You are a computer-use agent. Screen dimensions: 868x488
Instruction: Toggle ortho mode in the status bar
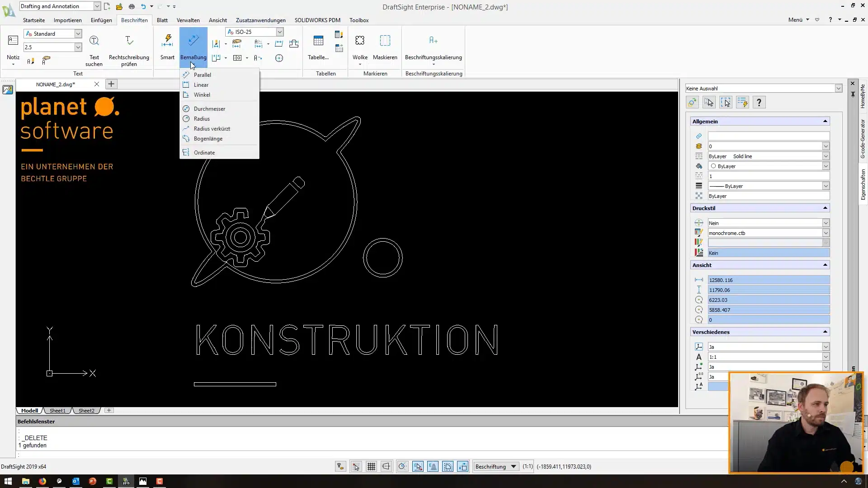click(x=387, y=466)
